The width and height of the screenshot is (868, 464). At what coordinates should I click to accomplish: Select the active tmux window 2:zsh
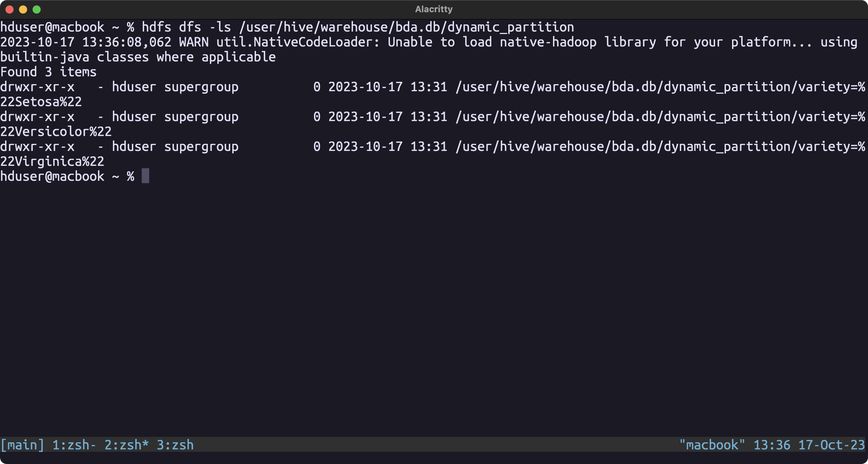tap(126, 445)
